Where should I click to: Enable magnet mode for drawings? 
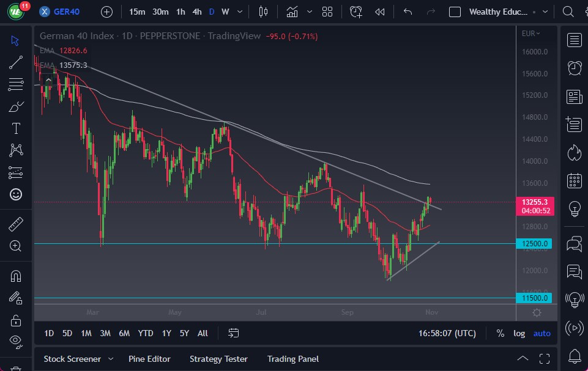tap(15, 276)
